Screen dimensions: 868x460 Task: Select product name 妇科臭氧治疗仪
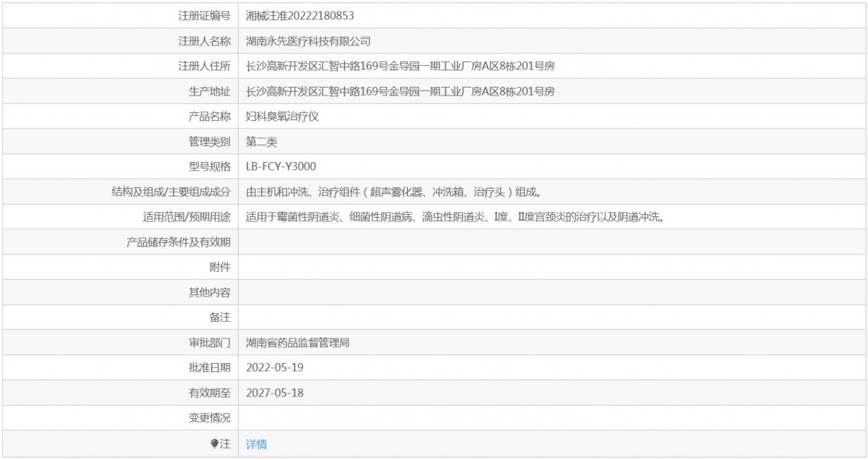click(x=282, y=116)
